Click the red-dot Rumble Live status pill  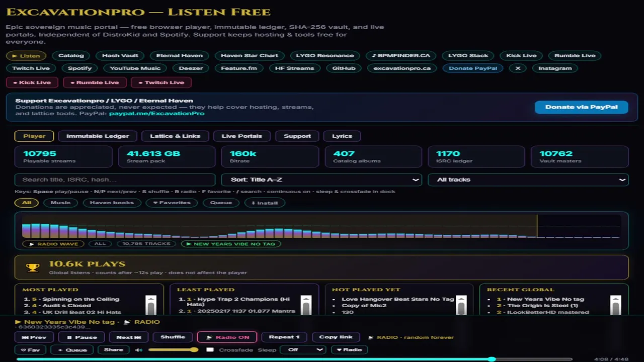click(95, 82)
